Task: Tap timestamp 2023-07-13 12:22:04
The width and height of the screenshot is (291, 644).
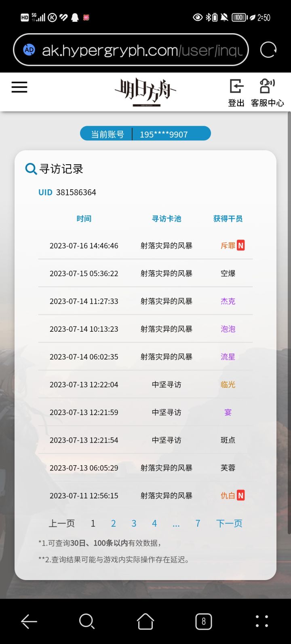Action: 84,384
